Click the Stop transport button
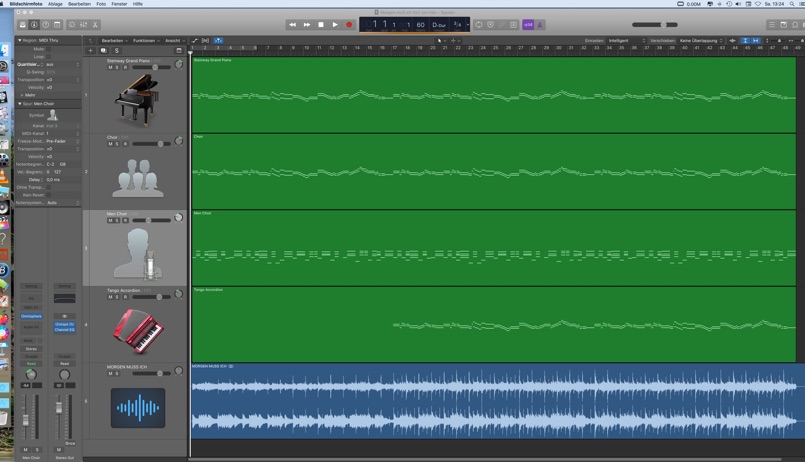 pos(321,25)
